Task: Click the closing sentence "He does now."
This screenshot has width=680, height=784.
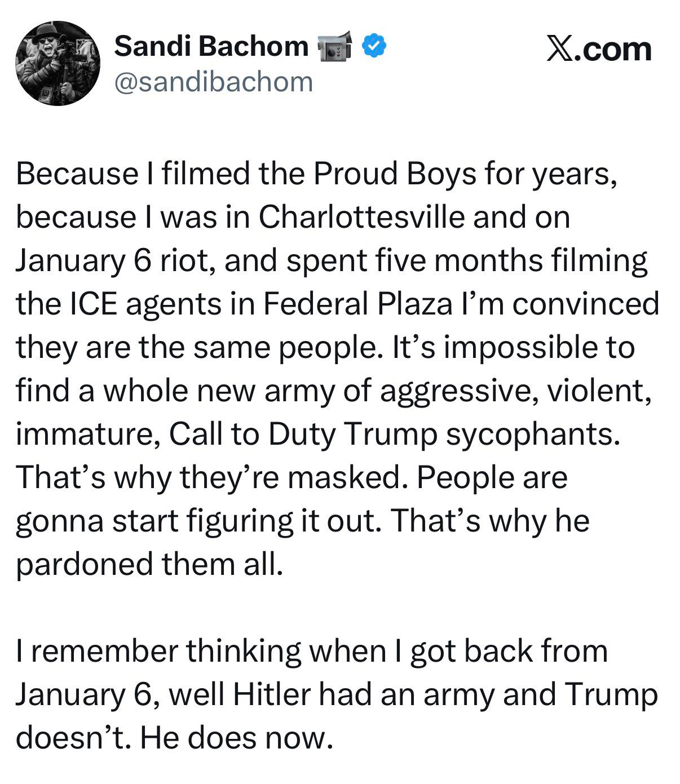Action: [x=233, y=737]
